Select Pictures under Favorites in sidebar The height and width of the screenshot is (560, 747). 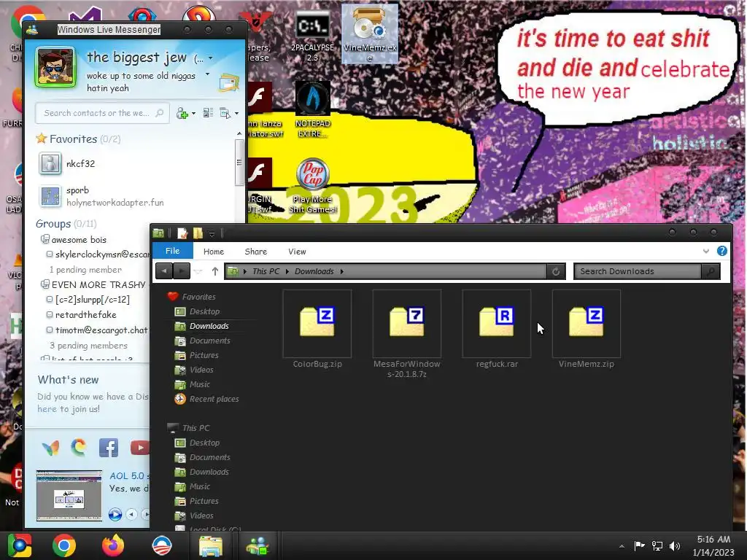tap(204, 355)
